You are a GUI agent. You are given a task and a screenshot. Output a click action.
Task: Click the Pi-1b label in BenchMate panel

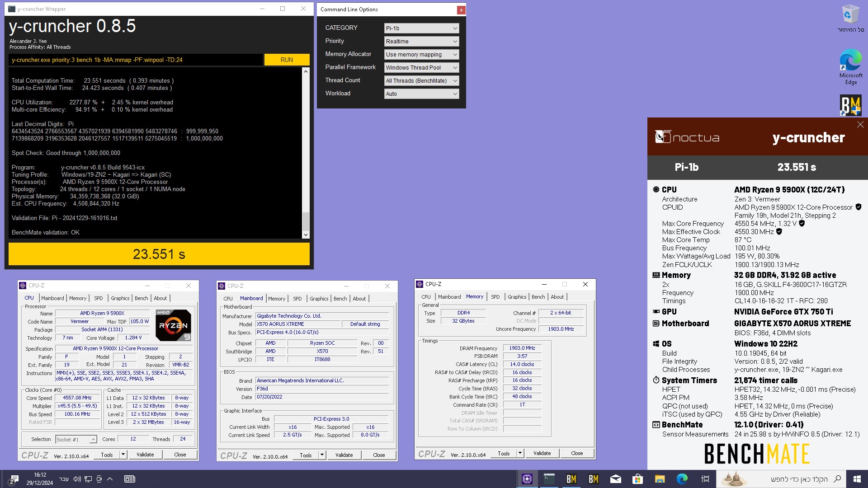point(687,167)
